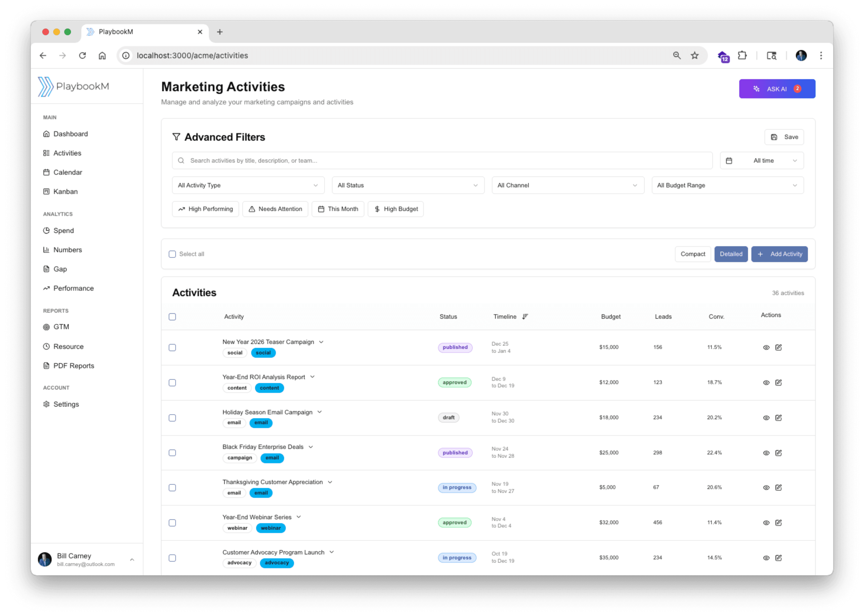Click the bookmark star in the address bar

[x=694, y=56]
